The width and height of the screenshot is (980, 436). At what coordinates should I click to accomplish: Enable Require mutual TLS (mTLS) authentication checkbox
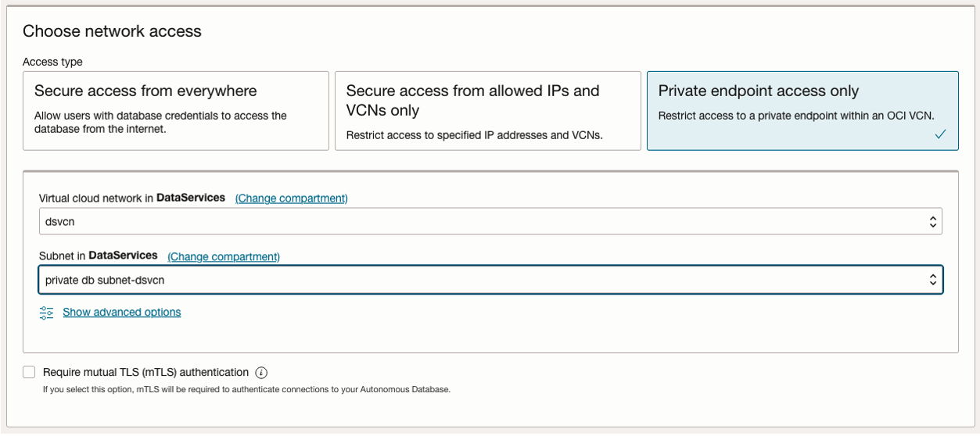point(29,372)
